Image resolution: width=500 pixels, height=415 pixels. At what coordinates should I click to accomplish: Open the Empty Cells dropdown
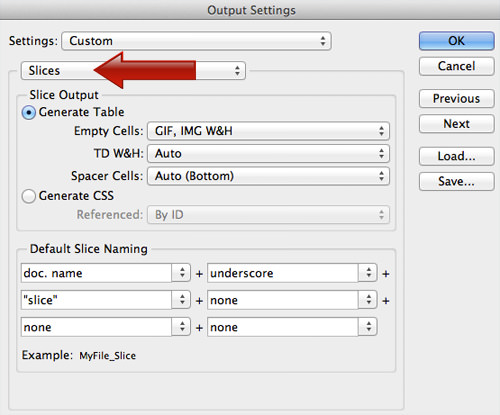pyautogui.click(x=268, y=131)
